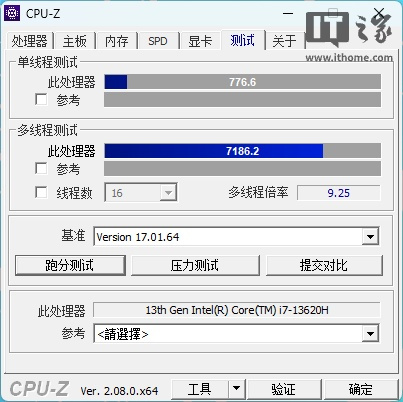403x402 pixels.
Task: Start the 跑分测试 benchmark button
Action: pos(70,265)
